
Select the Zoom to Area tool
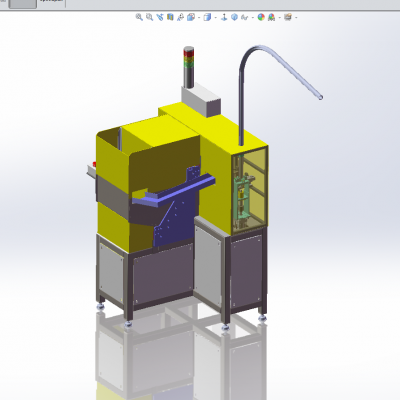pyautogui.click(x=150, y=17)
